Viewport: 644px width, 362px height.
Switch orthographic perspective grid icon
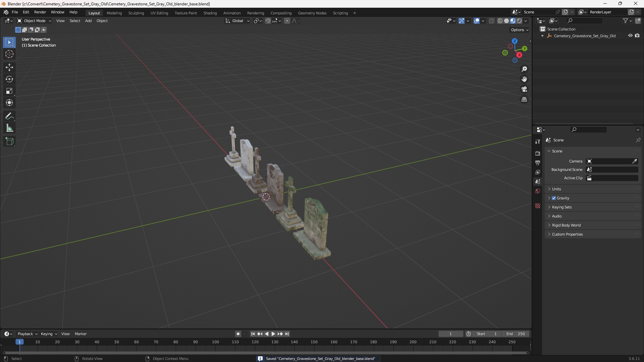click(524, 100)
